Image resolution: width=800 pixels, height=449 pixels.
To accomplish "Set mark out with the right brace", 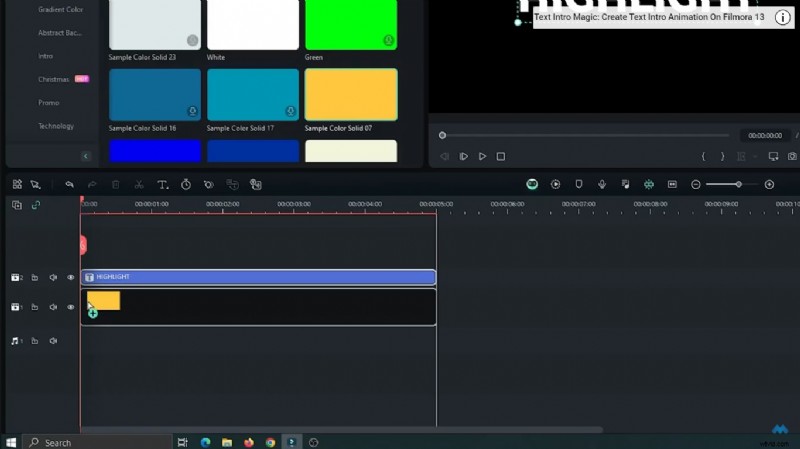I will coord(722,156).
